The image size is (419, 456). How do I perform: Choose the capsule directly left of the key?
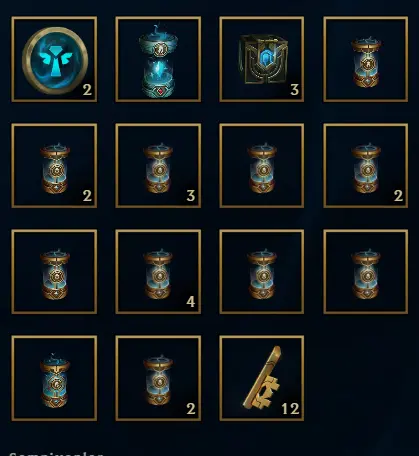tap(158, 378)
